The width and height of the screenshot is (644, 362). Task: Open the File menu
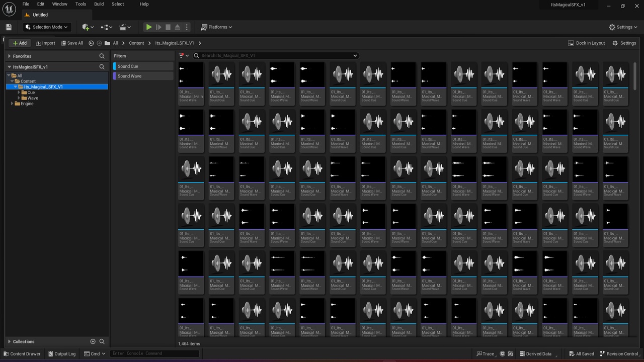point(26,4)
